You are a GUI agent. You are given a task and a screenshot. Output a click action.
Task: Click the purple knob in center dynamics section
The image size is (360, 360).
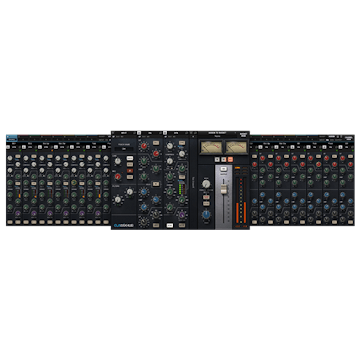[x=182, y=214]
